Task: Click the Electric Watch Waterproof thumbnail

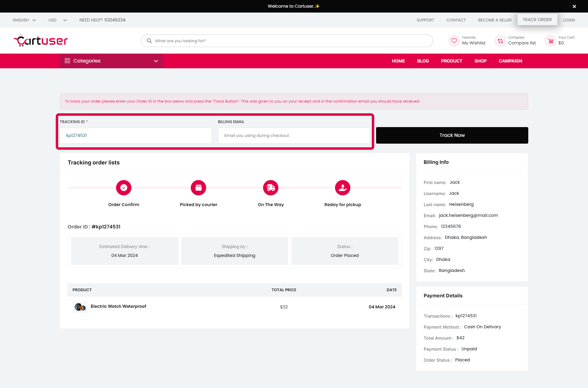Action: point(80,307)
